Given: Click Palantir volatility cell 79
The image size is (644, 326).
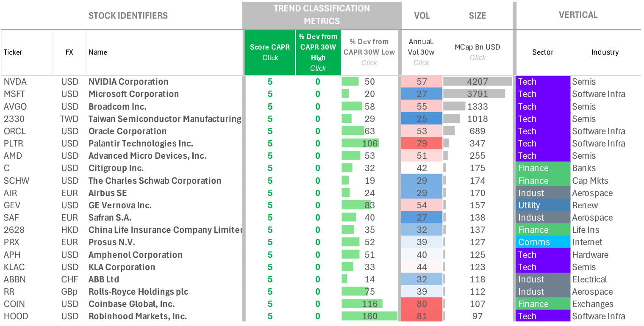Looking at the screenshot, I should pos(422,144).
